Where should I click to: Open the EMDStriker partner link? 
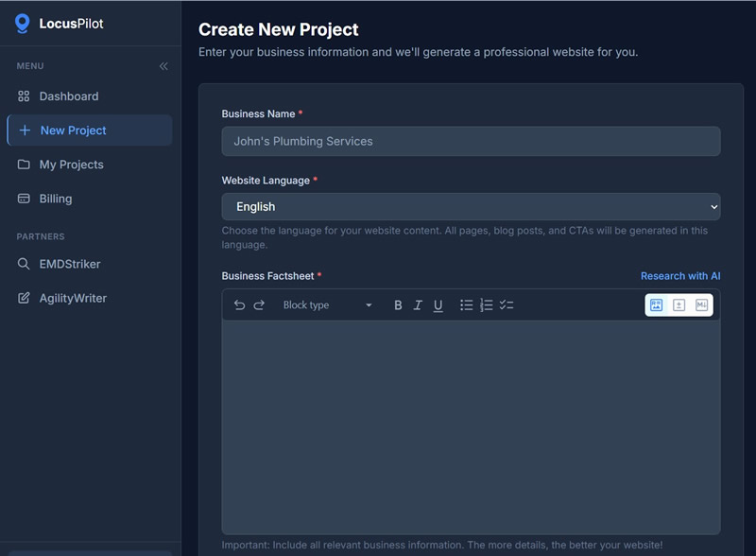click(69, 264)
